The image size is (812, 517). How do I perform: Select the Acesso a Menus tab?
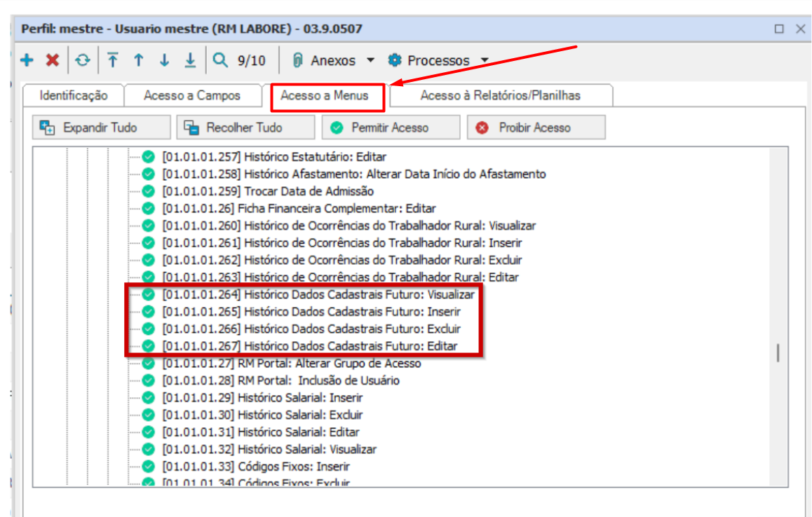click(325, 96)
